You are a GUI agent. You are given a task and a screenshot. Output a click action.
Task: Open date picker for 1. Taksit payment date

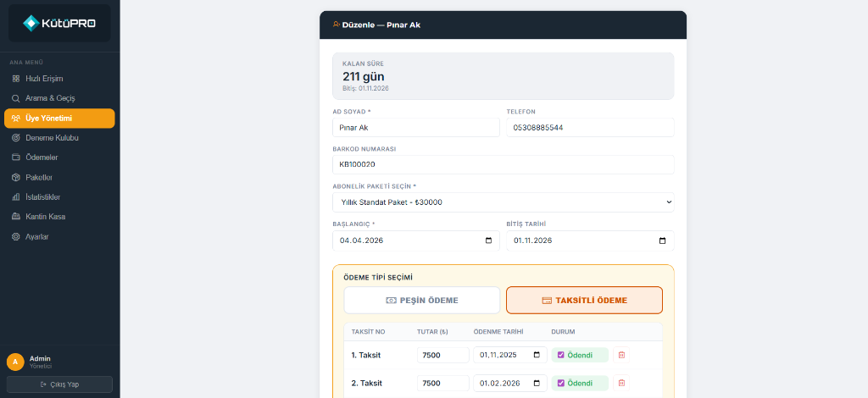tap(537, 355)
